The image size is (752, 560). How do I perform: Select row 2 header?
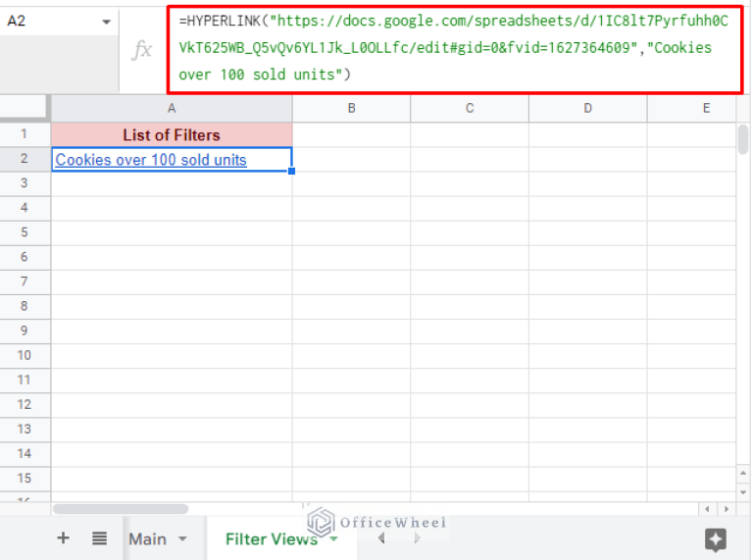tap(24, 159)
